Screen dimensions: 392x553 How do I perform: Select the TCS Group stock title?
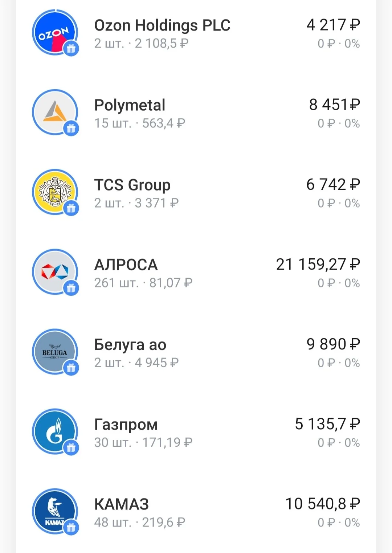pyautogui.click(x=132, y=185)
